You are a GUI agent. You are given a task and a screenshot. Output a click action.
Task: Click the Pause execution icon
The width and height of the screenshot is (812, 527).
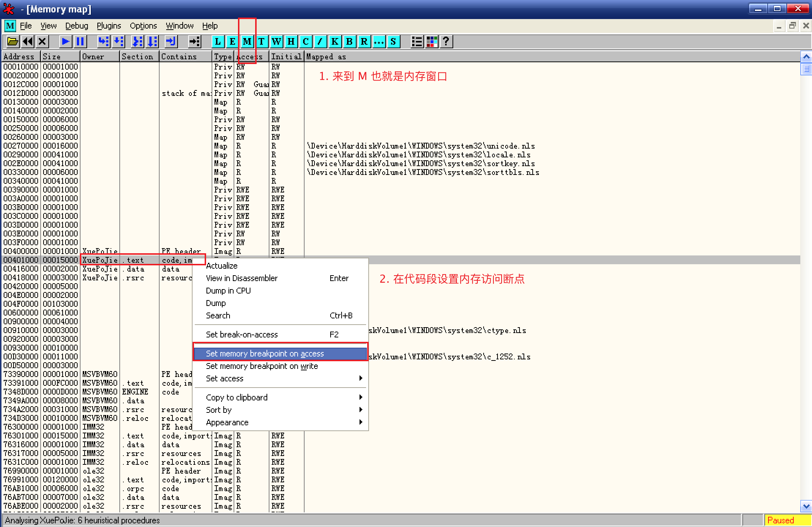pos(80,42)
